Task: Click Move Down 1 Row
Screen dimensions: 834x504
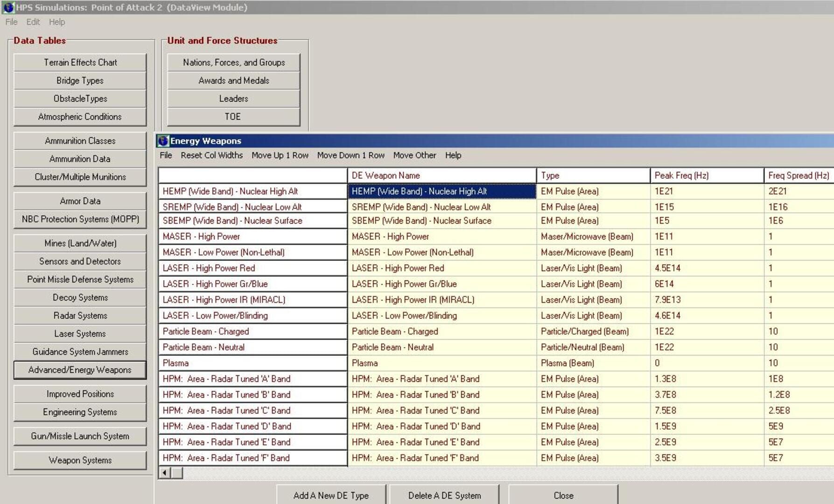Action: pyautogui.click(x=350, y=155)
